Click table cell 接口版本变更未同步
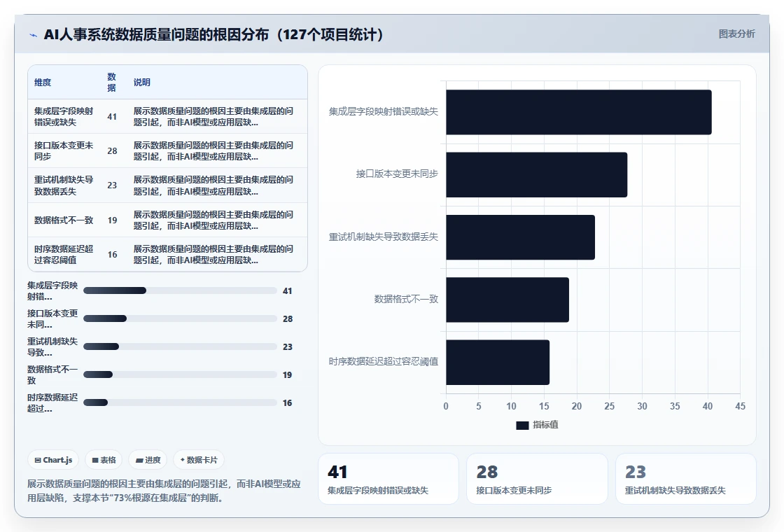Viewport: 784px width, 532px height. (x=64, y=150)
